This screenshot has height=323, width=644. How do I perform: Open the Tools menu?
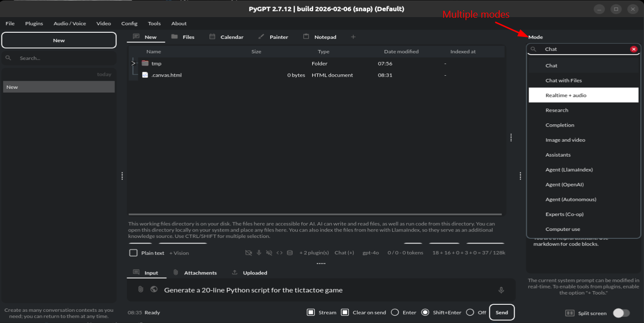(x=154, y=23)
